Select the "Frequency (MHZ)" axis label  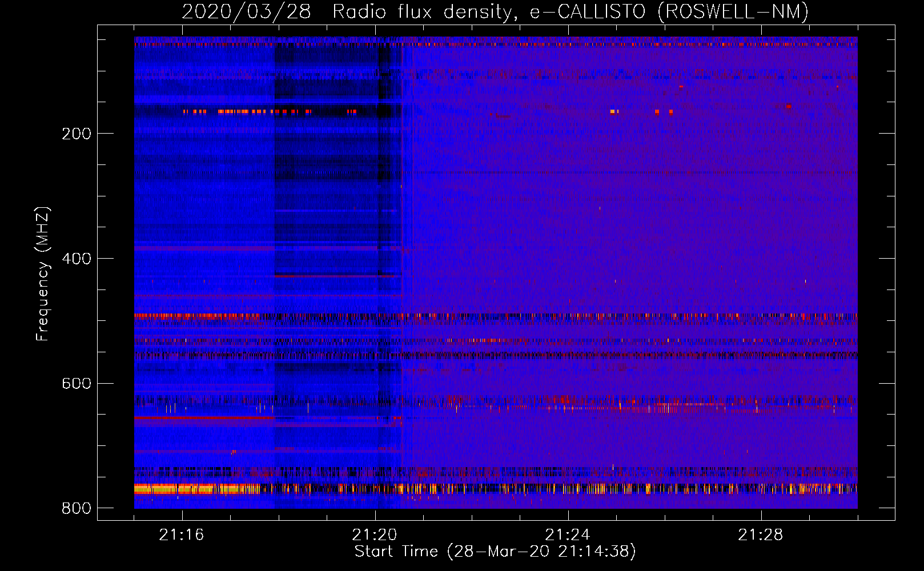pos(43,274)
